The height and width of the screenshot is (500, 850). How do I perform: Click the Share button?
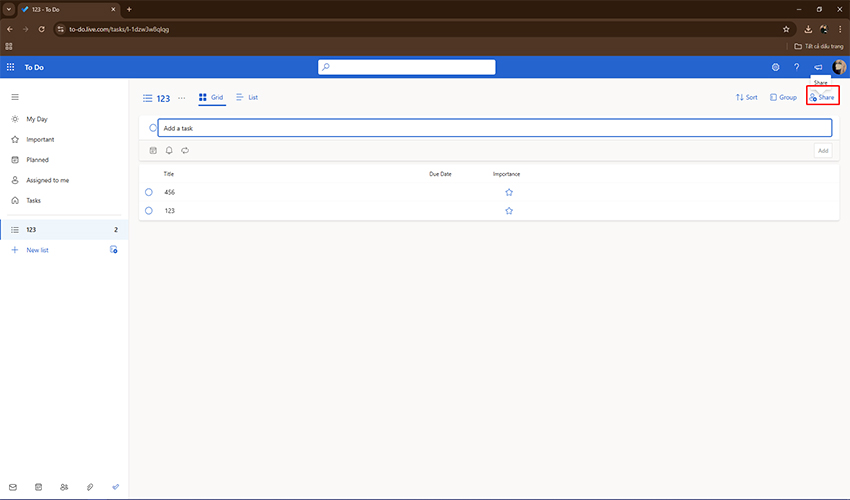[822, 97]
